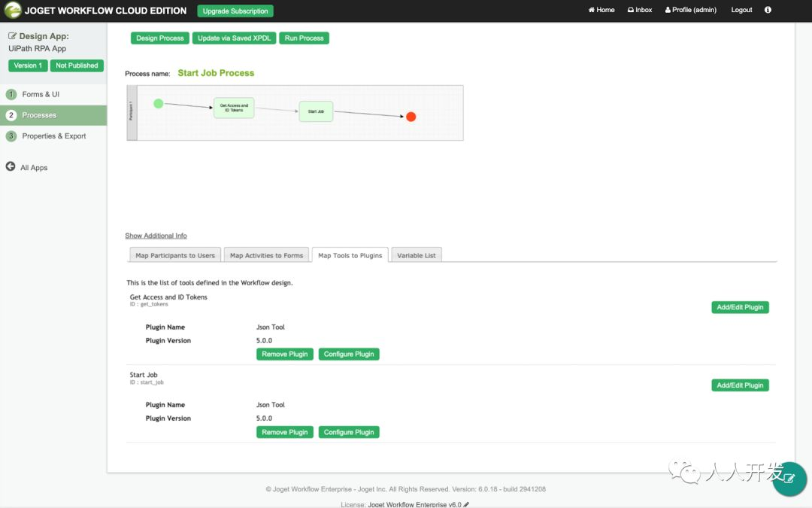This screenshot has height=508, width=812.
Task: Open the info icon next to Logout
Action: 768,10
